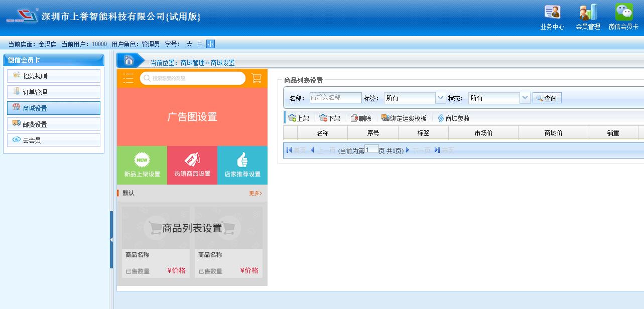Set font size to 中
Screen dimensions: 644x309
200,44
